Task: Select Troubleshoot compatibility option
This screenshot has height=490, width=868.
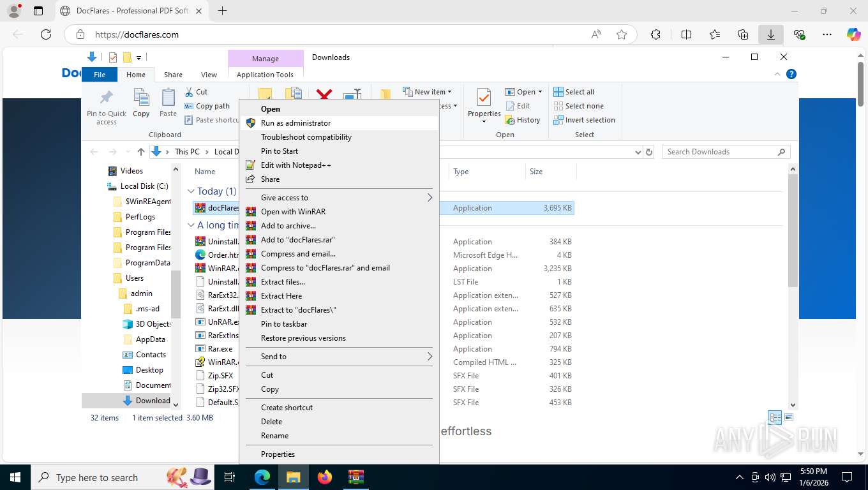Action: coord(339,137)
